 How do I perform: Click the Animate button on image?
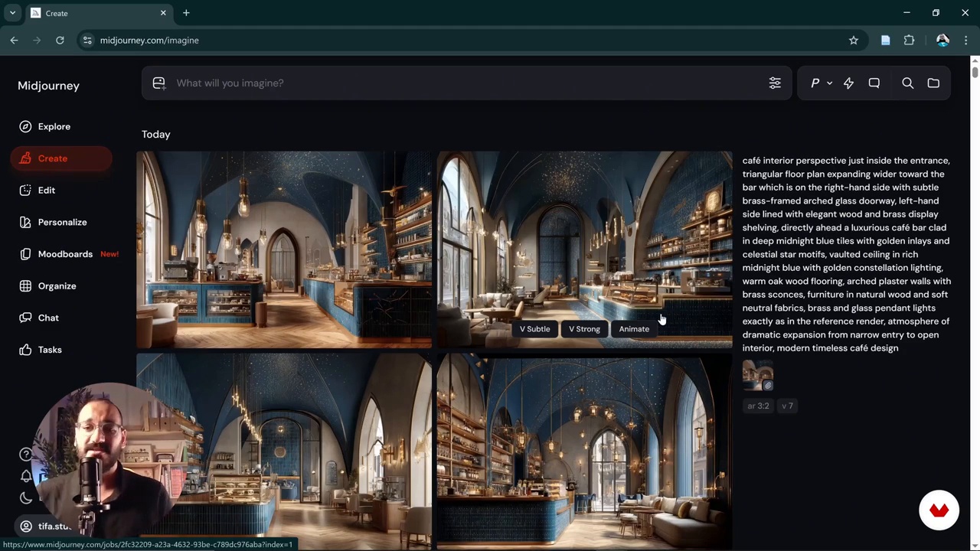pyautogui.click(x=634, y=329)
